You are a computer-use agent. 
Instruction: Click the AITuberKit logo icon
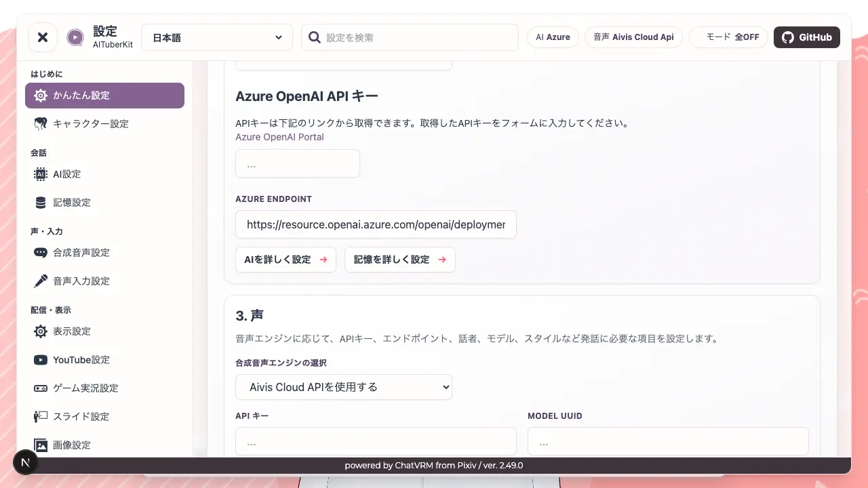[75, 37]
